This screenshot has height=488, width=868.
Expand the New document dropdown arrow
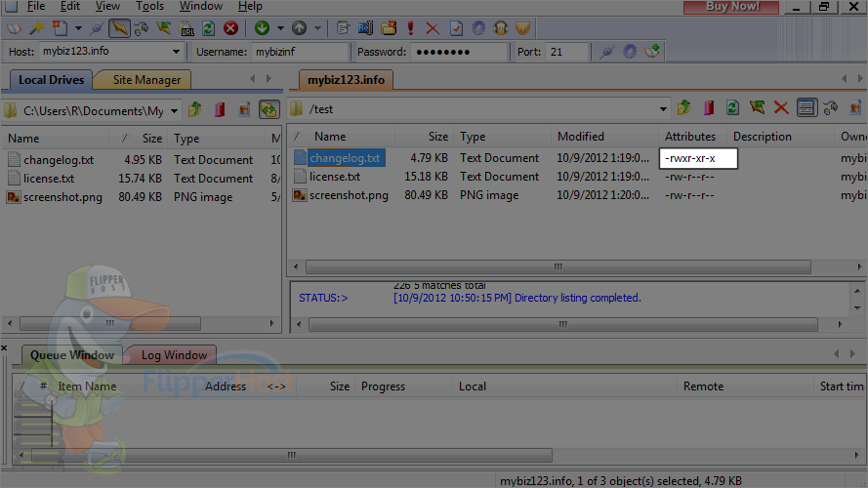tap(78, 28)
